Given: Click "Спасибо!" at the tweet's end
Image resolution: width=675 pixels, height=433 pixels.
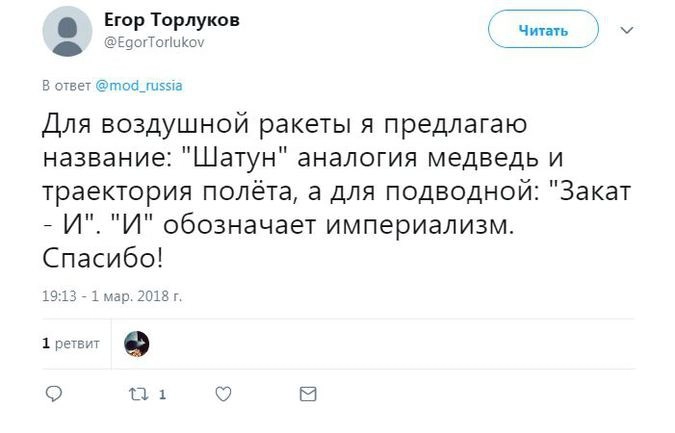Looking at the screenshot, I should (102, 258).
